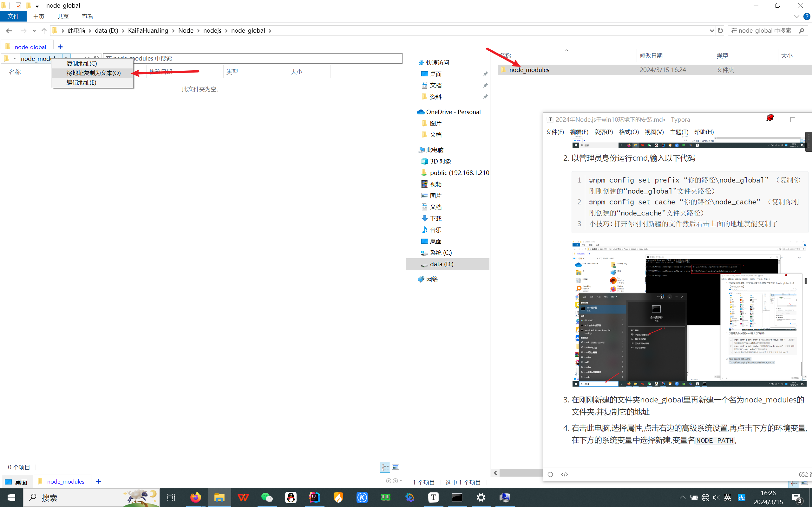Expand the ribbon with the chevron
Screen dimensions: 812x507
[796, 16]
